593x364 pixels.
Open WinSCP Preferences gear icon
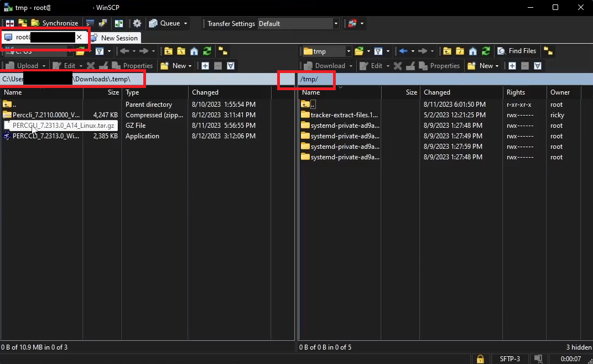137,23
